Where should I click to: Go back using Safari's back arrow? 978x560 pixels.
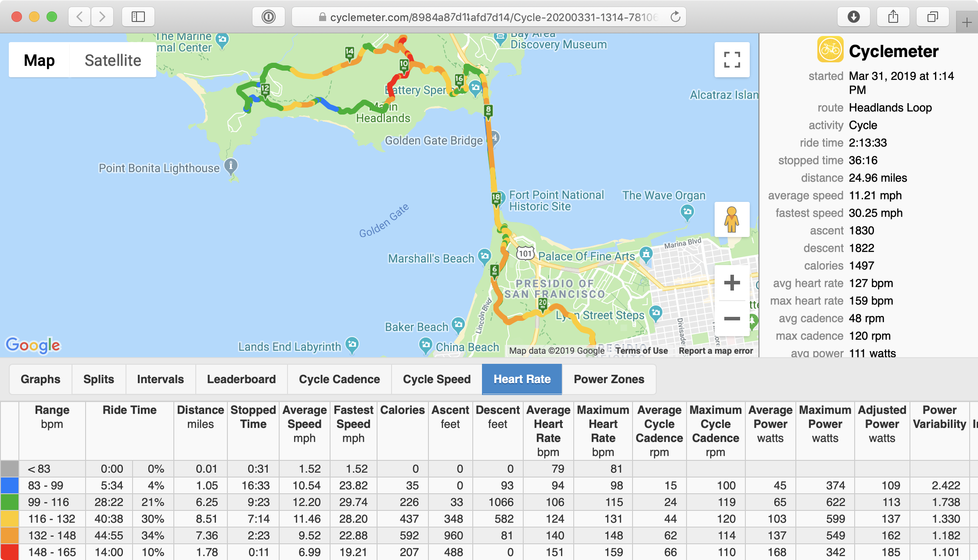pos(80,17)
